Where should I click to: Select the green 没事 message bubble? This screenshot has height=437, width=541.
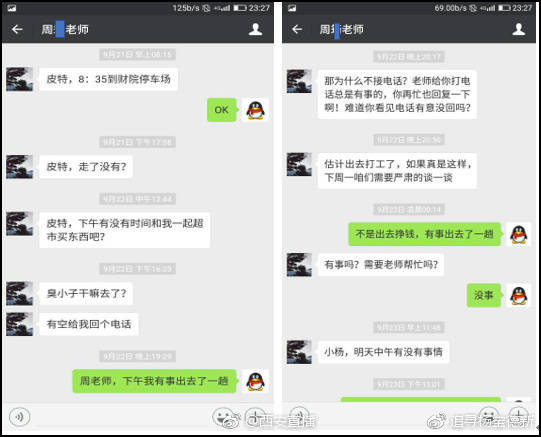(x=484, y=295)
